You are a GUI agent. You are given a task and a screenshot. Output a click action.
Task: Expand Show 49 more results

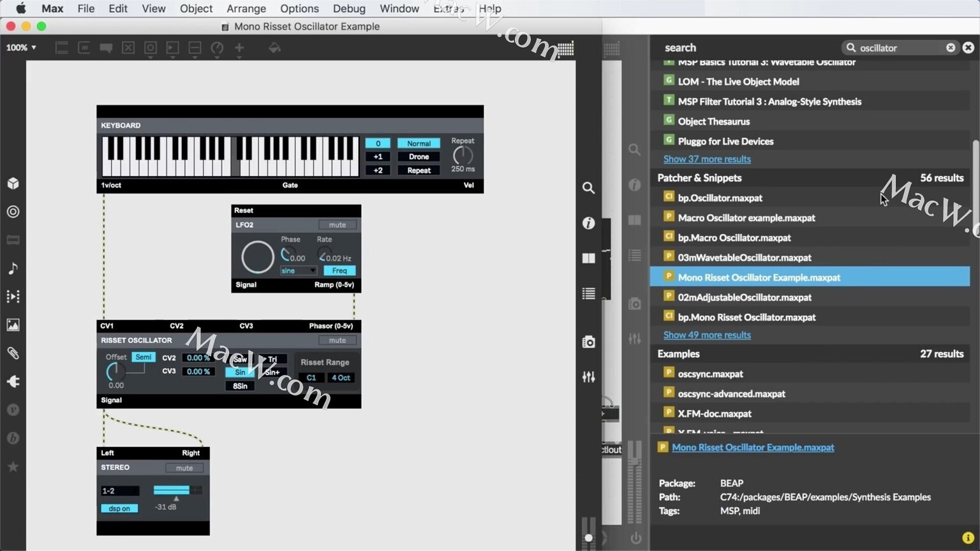707,335
